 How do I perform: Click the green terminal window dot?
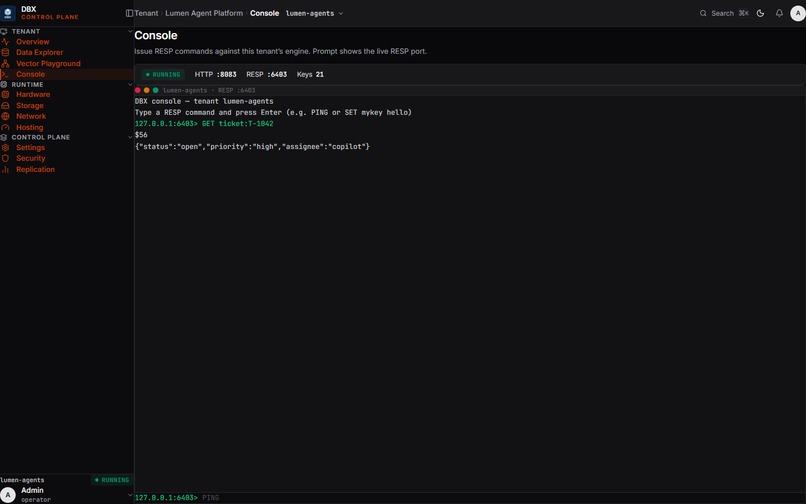coord(155,90)
